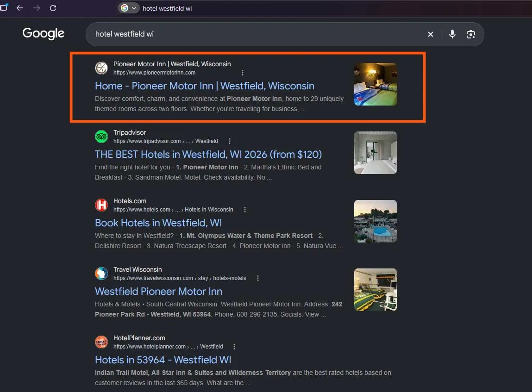Viewport: 532px width, 392px height.
Task: Click the hotels.com Hotels in Wisconsin breadcrumb
Action: (173, 210)
